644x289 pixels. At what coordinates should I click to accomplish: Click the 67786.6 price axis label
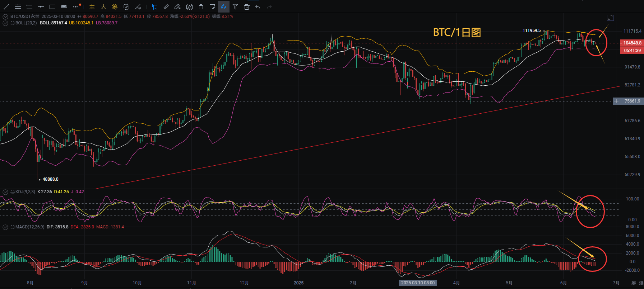click(632, 121)
